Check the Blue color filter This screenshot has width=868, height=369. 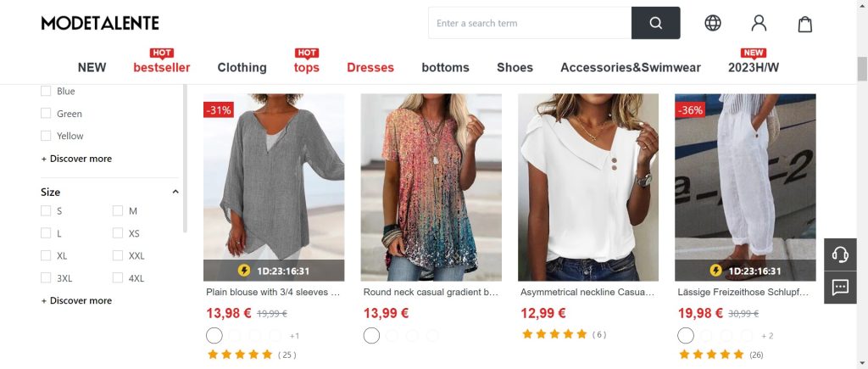(x=46, y=91)
